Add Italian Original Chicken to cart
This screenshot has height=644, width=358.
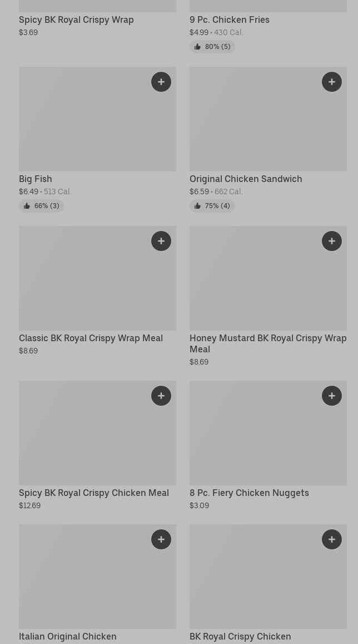click(161, 539)
